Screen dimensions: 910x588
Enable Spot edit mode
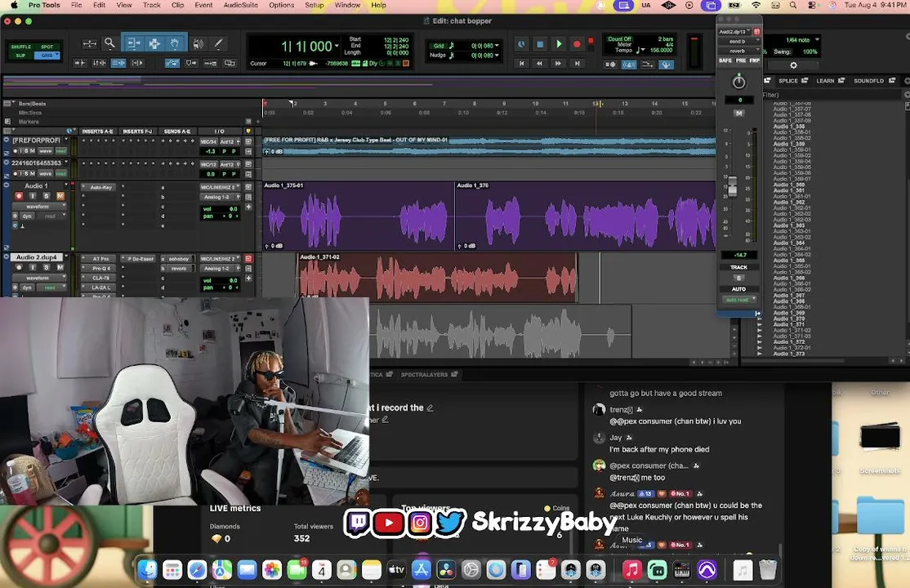(47, 47)
